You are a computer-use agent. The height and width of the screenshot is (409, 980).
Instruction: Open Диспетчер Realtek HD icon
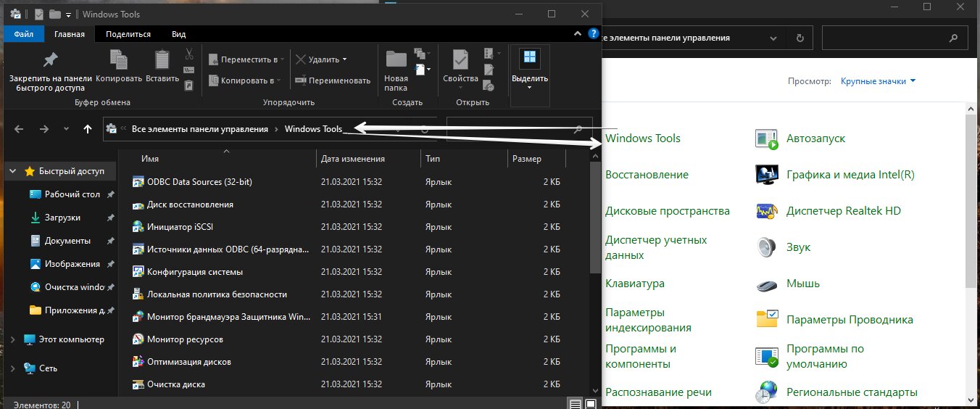(x=767, y=211)
